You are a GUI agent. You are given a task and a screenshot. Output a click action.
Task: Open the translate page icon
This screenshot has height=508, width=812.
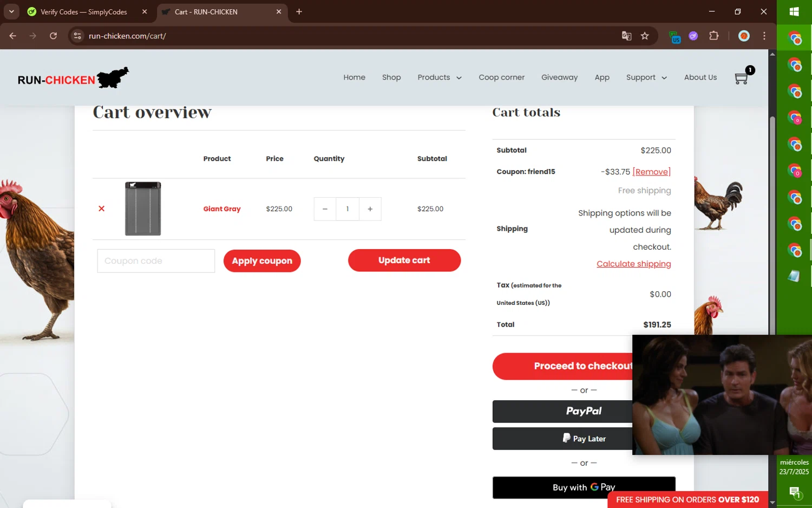[x=626, y=36]
